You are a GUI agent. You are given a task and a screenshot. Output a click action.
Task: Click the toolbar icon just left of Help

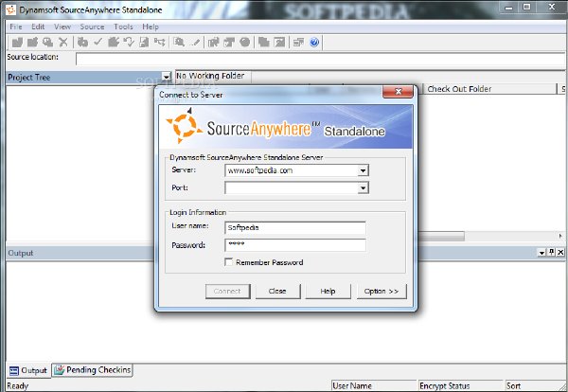(x=298, y=43)
